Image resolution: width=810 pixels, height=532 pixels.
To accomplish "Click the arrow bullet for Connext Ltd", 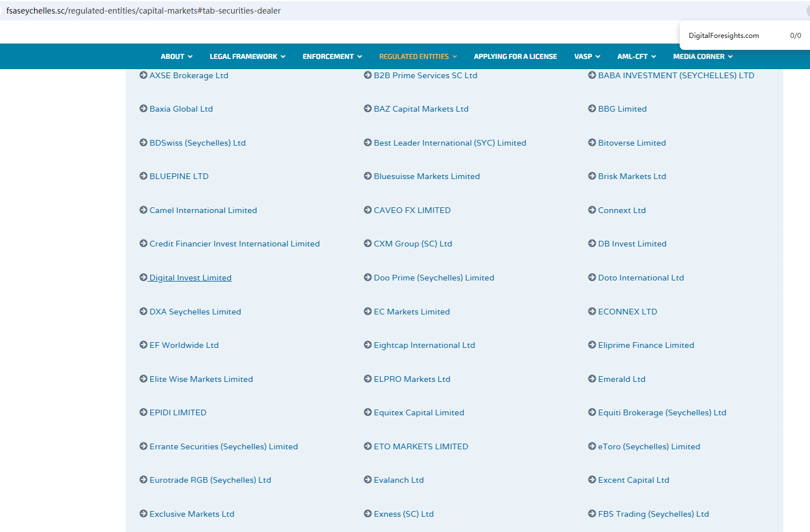I will tap(592, 210).
